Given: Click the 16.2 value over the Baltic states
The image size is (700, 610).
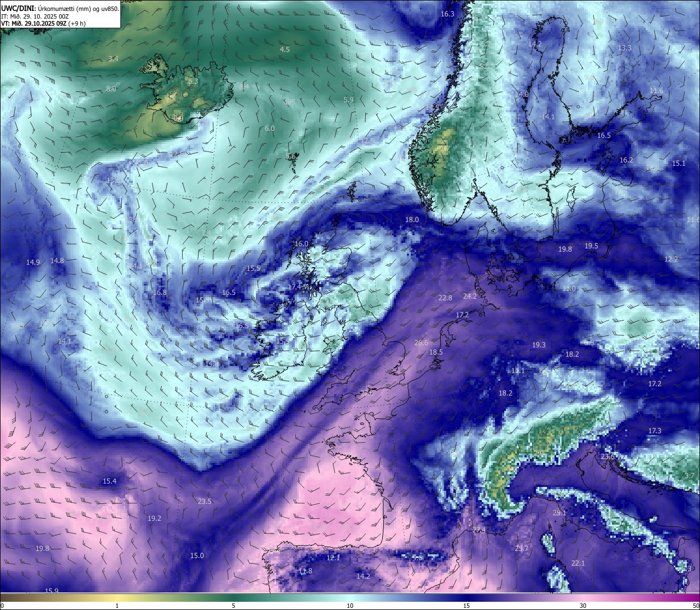Looking at the screenshot, I should click(x=626, y=160).
